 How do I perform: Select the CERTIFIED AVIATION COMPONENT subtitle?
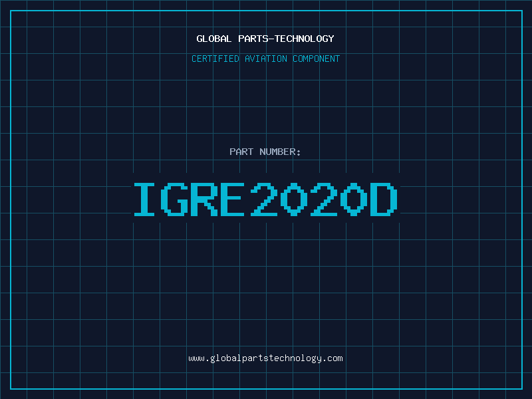coord(265,59)
